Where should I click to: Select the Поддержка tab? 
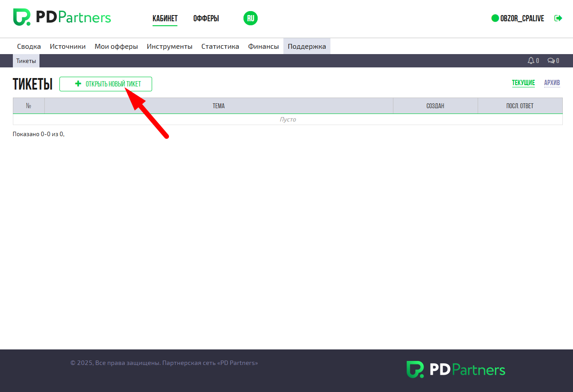coord(307,46)
